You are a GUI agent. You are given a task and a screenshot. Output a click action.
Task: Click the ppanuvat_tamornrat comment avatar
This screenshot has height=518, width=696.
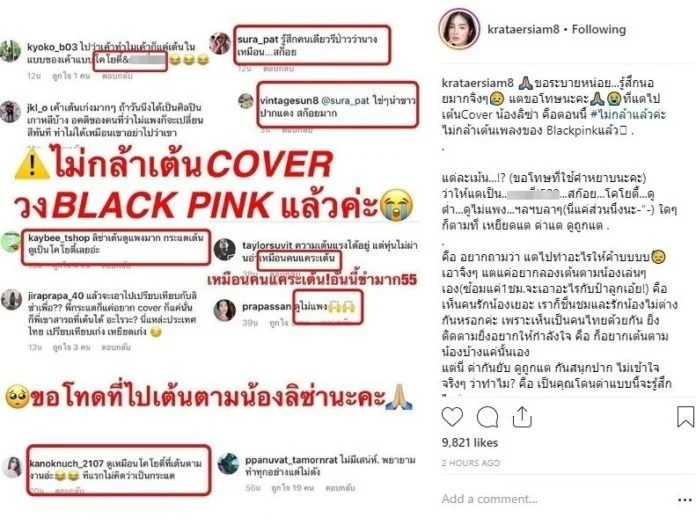[x=229, y=463]
